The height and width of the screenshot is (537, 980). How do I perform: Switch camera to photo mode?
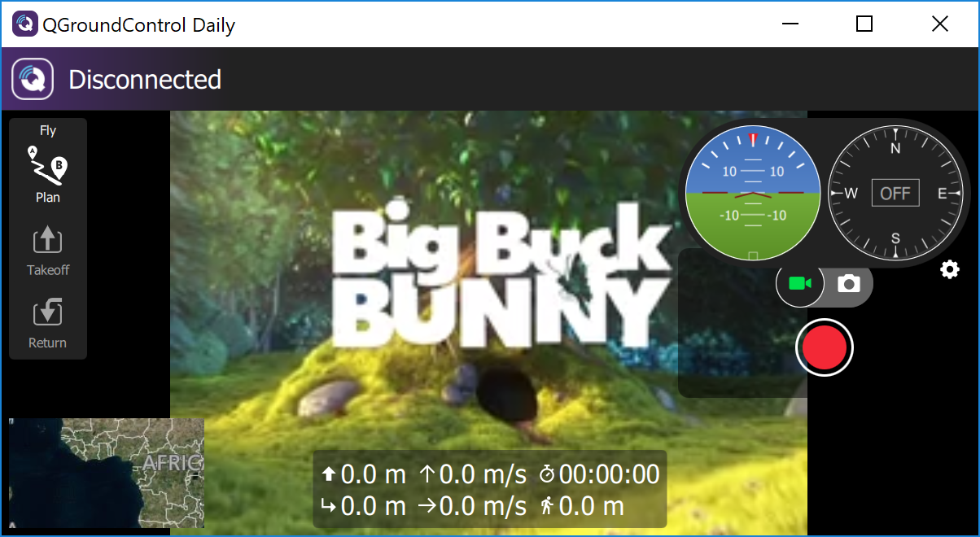tap(849, 283)
